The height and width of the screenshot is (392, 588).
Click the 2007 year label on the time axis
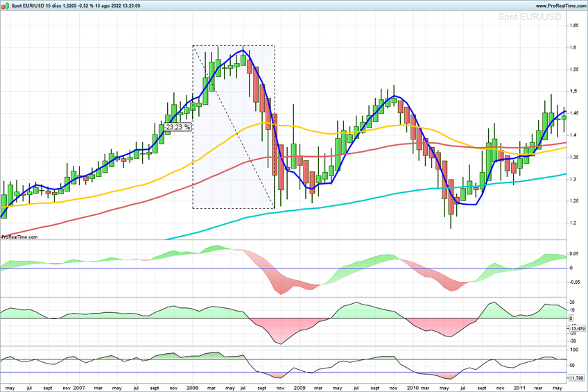[79, 388]
